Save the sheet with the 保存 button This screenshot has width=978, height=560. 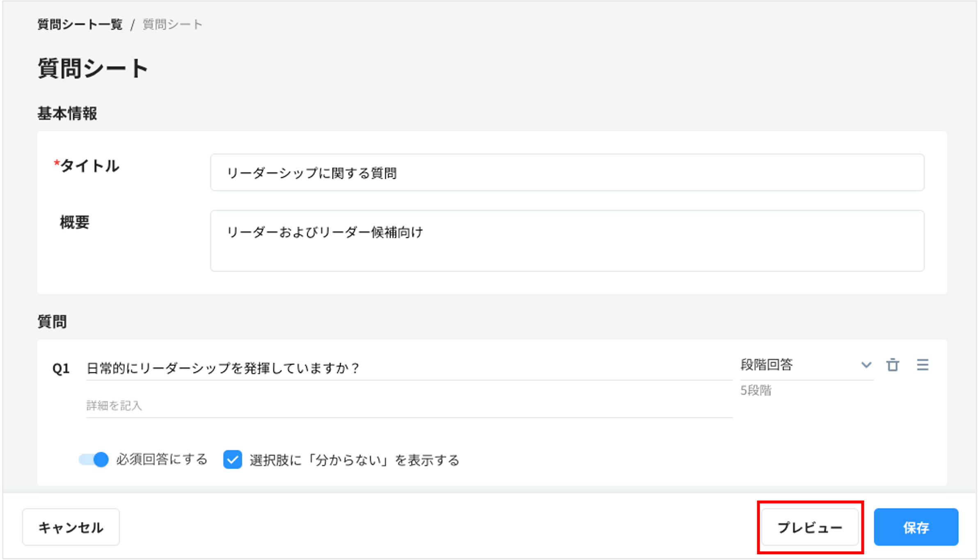point(916,527)
